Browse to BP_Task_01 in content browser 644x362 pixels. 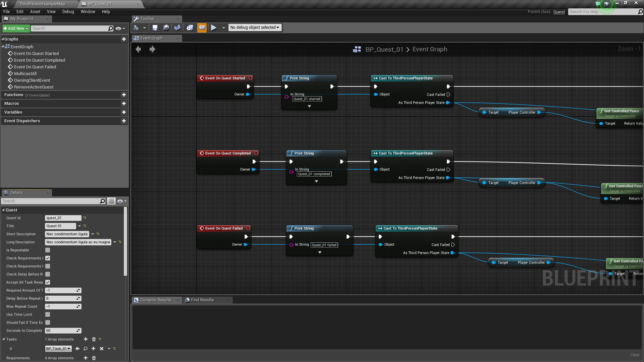click(x=86, y=349)
